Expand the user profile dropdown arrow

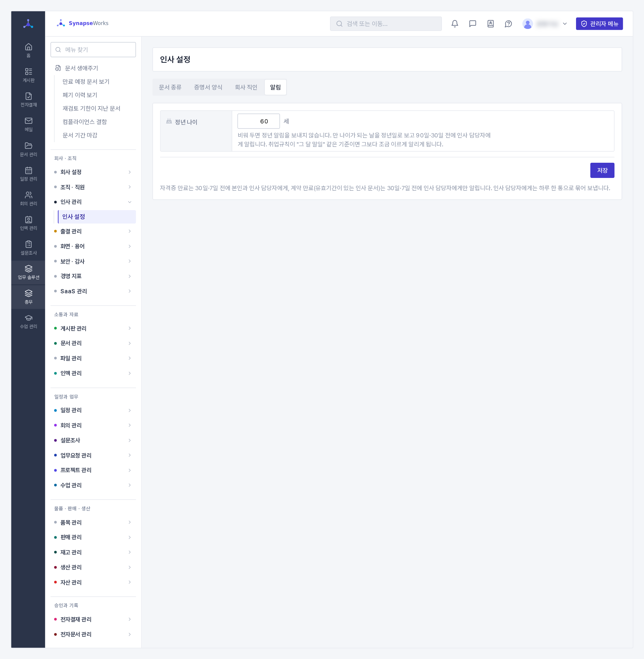(x=564, y=24)
